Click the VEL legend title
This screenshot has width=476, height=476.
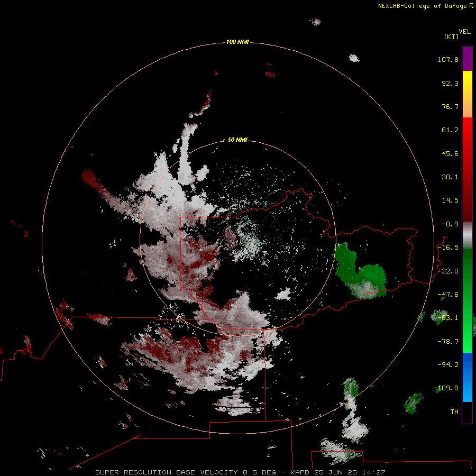pyautogui.click(x=464, y=32)
